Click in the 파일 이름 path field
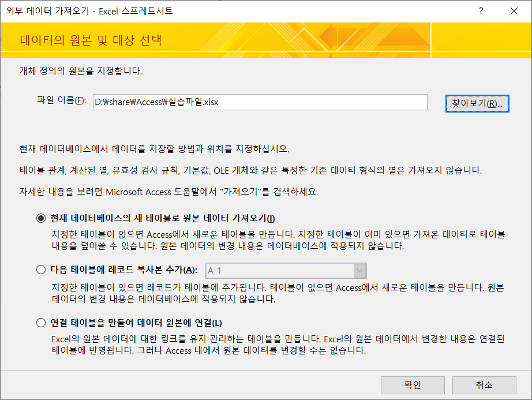532x400 pixels. [x=260, y=102]
